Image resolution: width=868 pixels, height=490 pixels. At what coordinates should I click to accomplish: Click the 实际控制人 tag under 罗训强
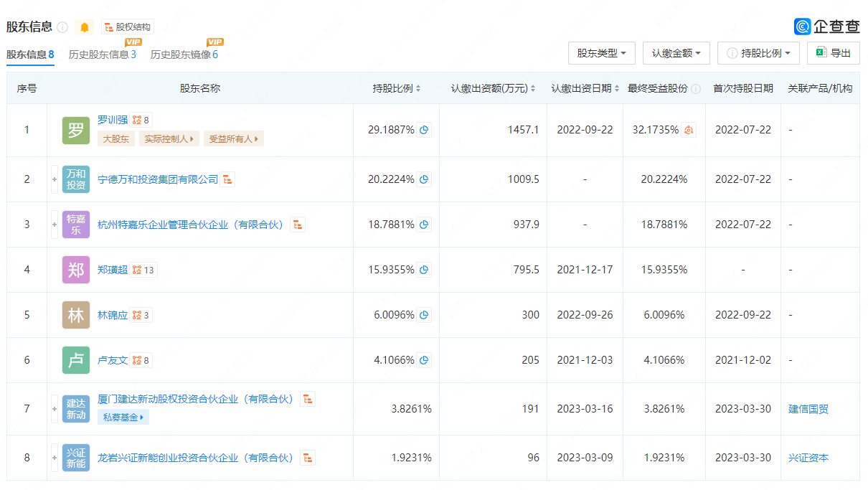point(169,139)
